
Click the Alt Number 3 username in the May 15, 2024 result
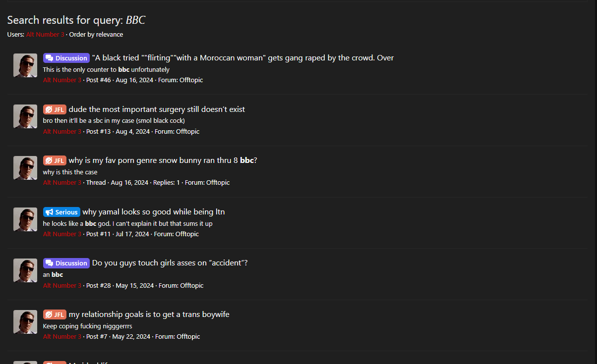pos(62,286)
